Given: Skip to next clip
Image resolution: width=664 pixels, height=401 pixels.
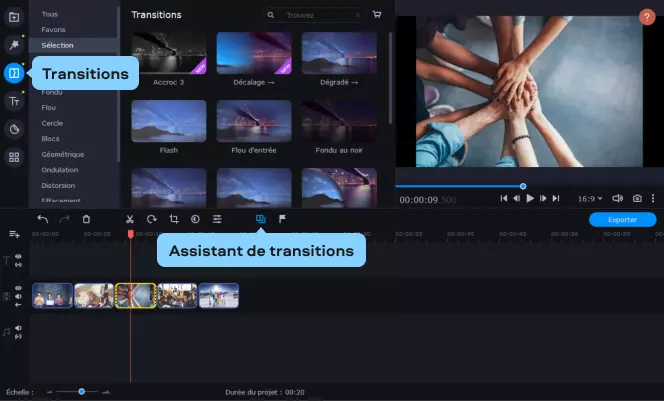Looking at the screenshot, I should pyautogui.click(x=556, y=198).
